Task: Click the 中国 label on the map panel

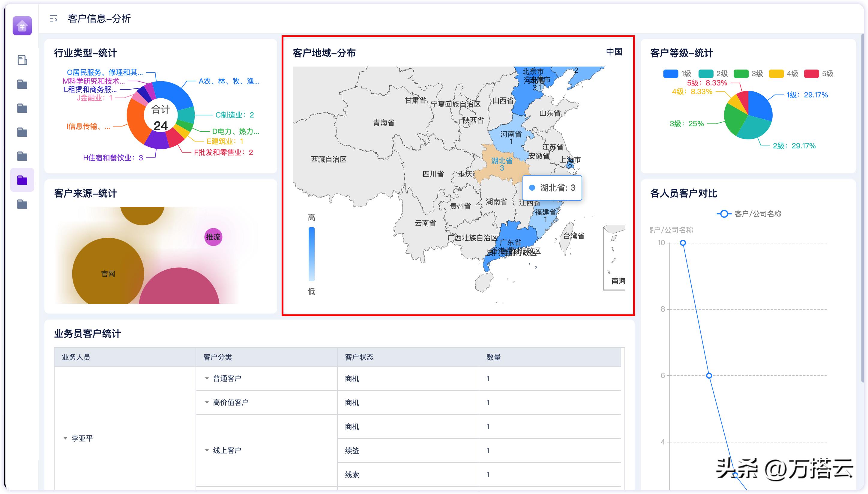Action: coord(615,52)
